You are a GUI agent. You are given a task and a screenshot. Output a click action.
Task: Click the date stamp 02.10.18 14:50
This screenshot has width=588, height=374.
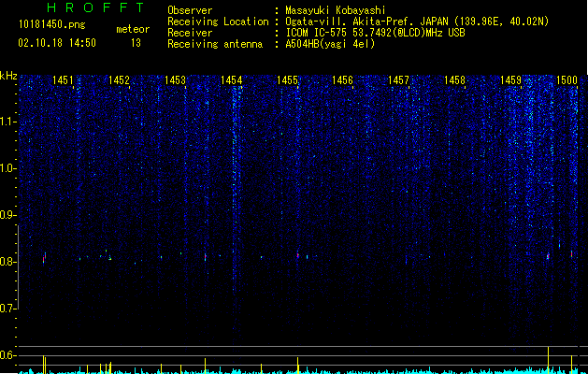pyautogui.click(x=57, y=43)
